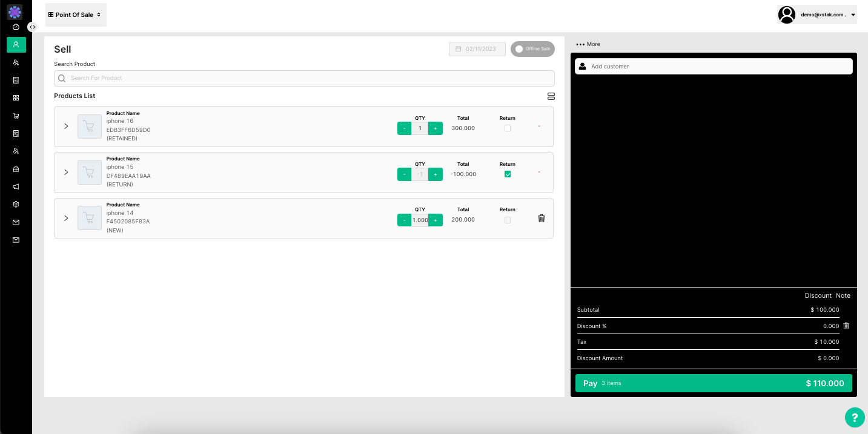Uncheck Return box for iphone 15

(x=508, y=174)
